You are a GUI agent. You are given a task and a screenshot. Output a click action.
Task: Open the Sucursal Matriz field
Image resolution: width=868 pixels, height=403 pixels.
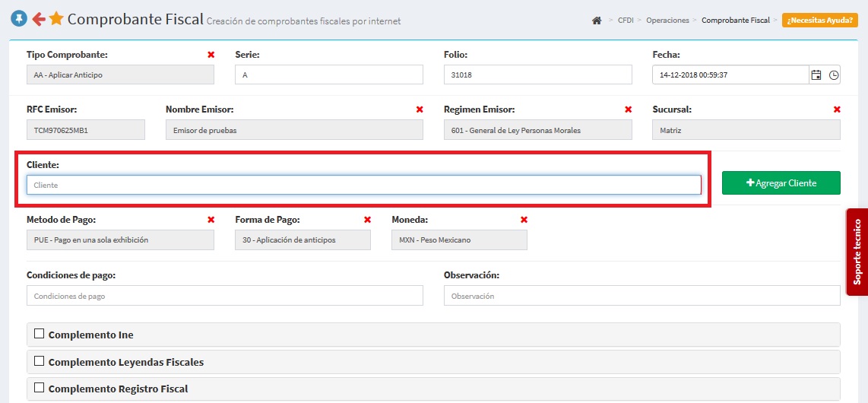(x=746, y=130)
